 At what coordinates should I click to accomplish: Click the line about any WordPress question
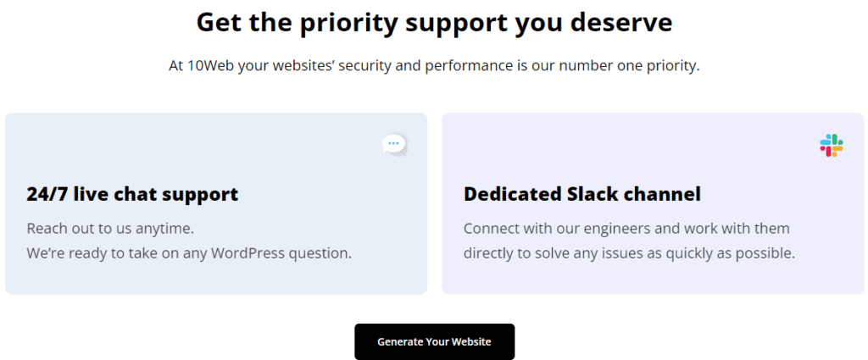[189, 254]
